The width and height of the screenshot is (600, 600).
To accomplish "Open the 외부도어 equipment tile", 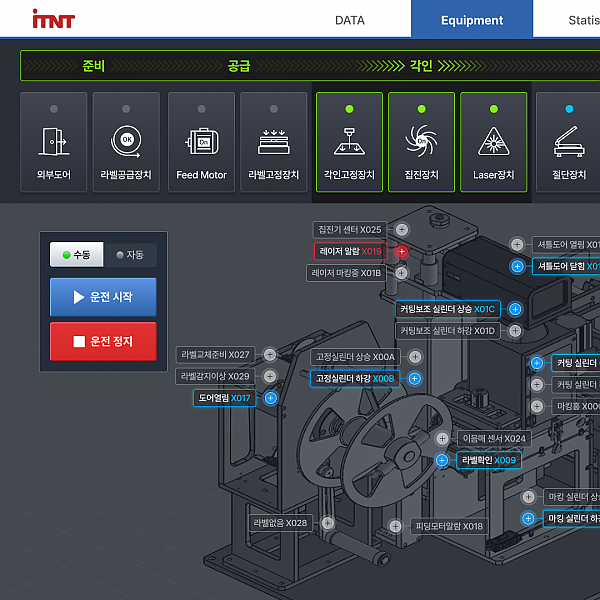I will (54, 142).
